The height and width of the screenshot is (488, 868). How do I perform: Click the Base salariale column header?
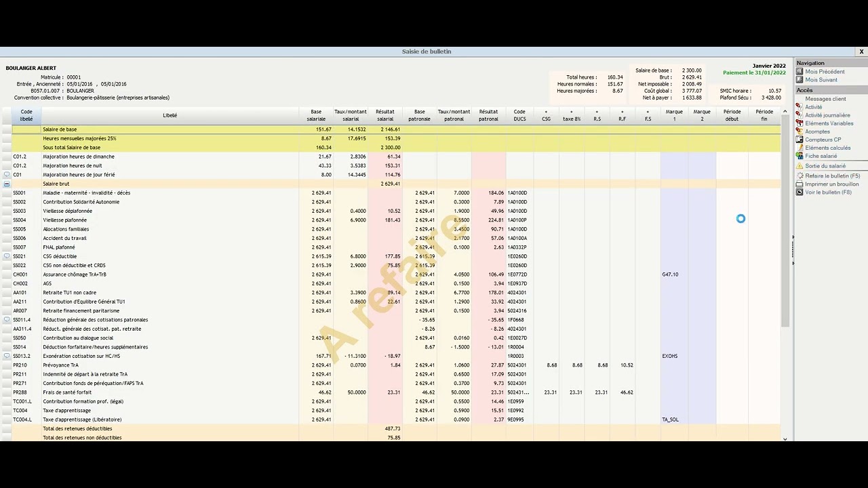click(x=316, y=115)
